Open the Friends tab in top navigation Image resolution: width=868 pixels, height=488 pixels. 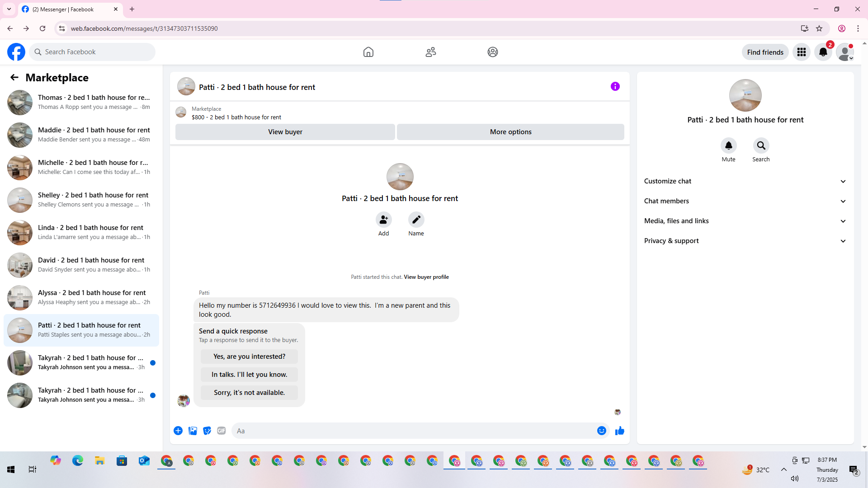(x=430, y=52)
